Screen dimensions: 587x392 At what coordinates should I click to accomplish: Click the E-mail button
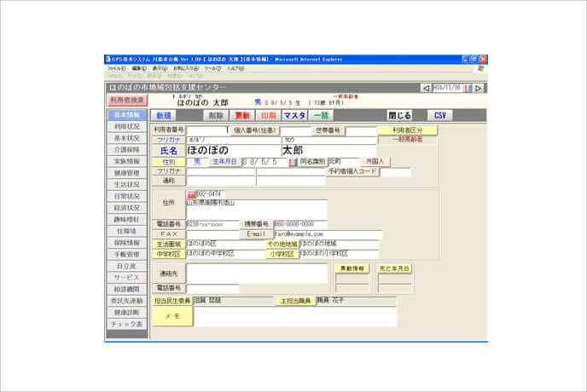(256, 234)
